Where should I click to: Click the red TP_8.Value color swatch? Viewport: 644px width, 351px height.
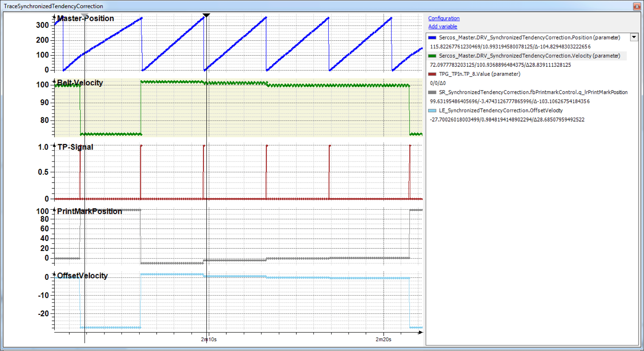point(432,74)
